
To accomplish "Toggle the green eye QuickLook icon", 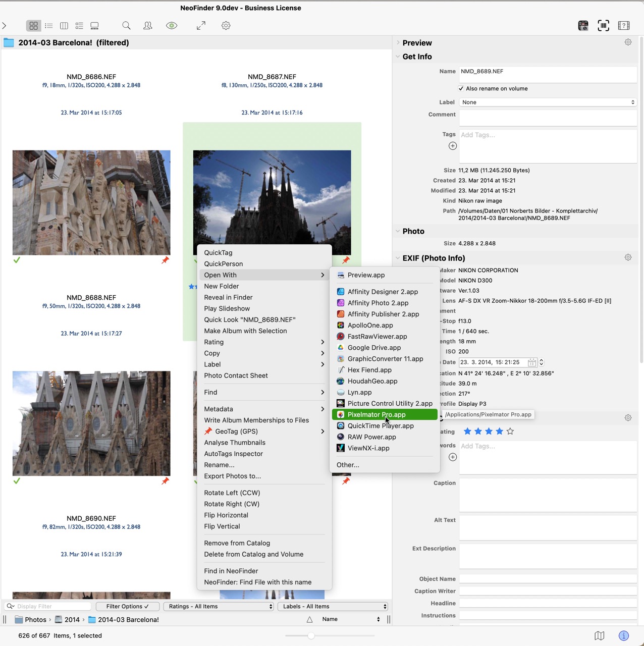I will (x=172, y=26).
